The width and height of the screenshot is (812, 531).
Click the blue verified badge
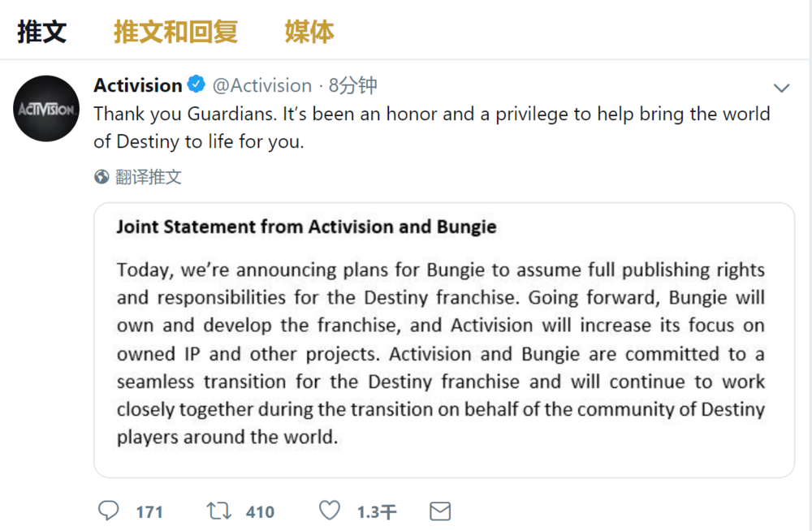tap(197, 84)
